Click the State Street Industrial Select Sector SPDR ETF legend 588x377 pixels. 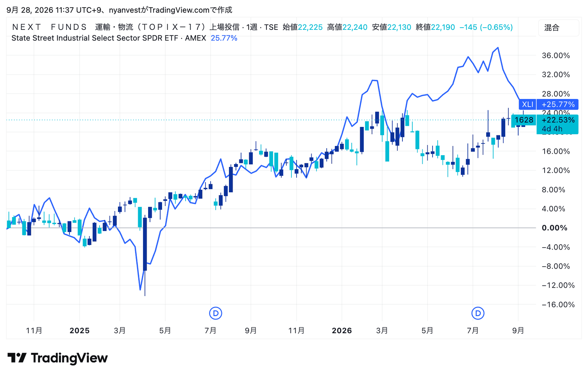point(109,38)
